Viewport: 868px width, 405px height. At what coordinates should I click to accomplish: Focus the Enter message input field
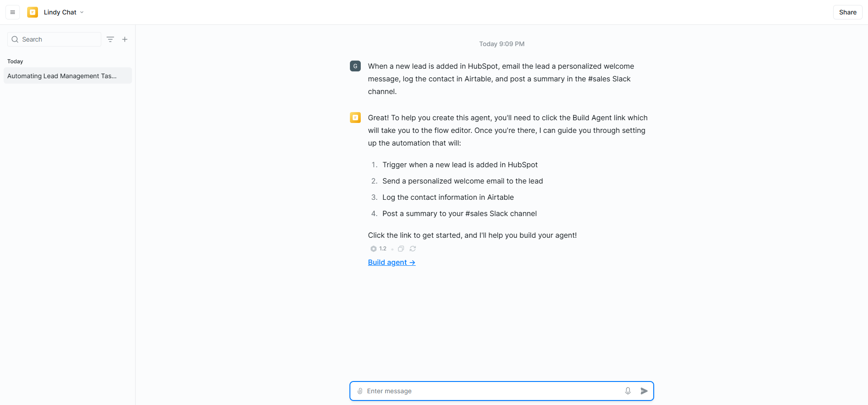pyautogui.click(x=493, y=391)
